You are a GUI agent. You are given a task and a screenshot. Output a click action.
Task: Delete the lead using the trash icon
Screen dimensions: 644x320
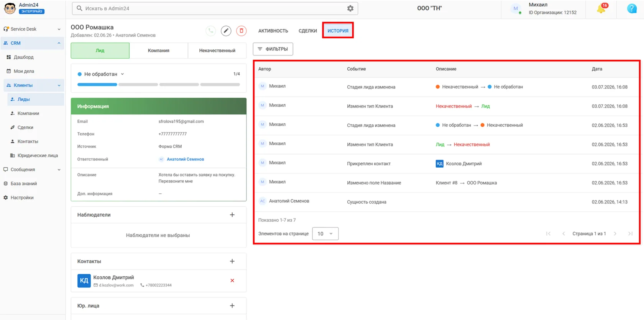242,31
